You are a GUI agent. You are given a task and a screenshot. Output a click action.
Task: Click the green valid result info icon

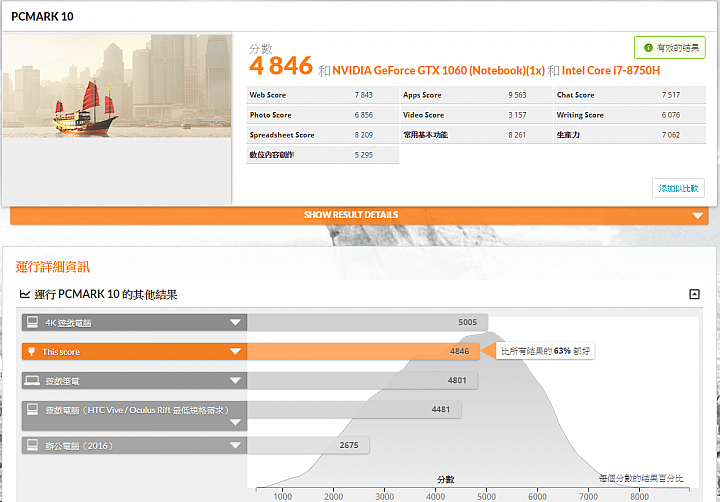pyautogui.click(x=648, y=48)
